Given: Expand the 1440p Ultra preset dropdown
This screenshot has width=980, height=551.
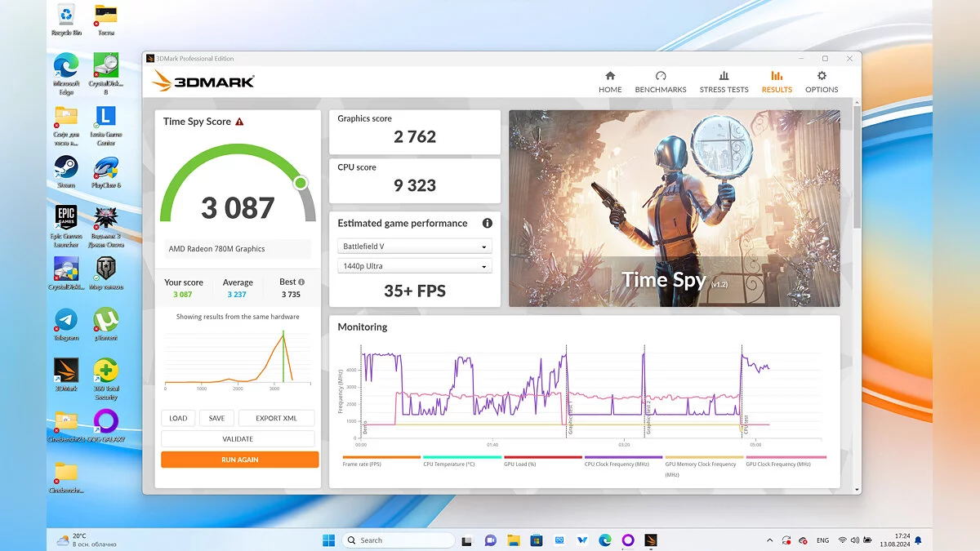Looking at the screenshot, I should click(x=415, y=266).
